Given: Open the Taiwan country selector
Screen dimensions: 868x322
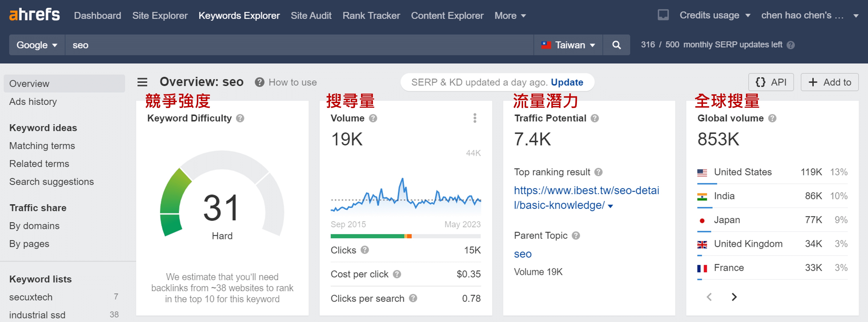Looking at the screenshot, I should click(x=568, y=45).
